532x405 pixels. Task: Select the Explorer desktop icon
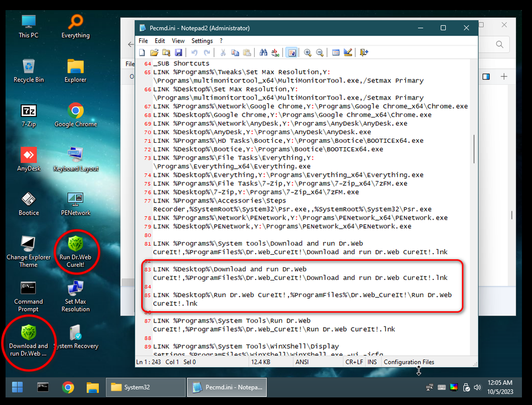75,70
